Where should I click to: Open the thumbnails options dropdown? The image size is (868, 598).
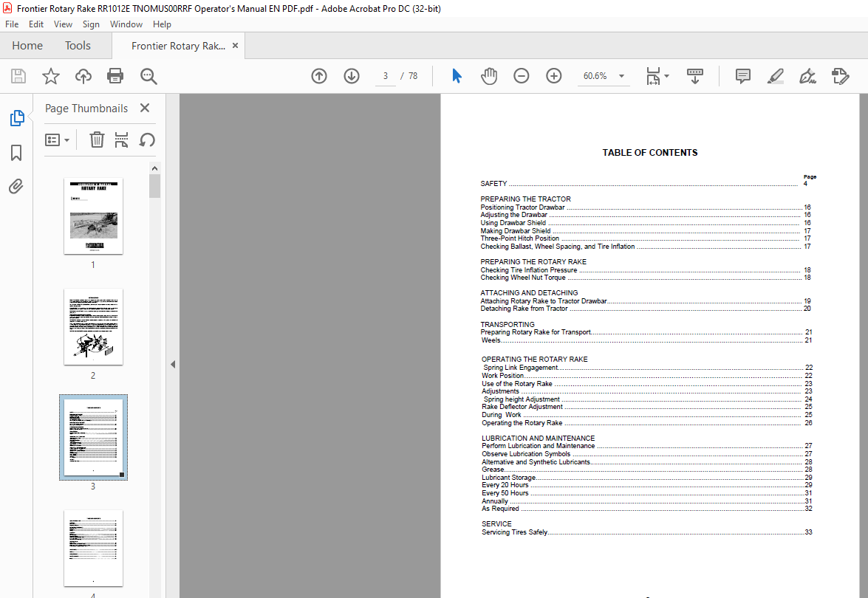pos(57,140)
